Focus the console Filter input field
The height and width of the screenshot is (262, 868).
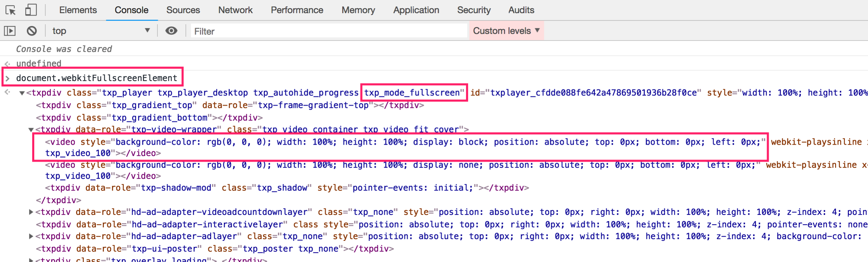point(329,31)
